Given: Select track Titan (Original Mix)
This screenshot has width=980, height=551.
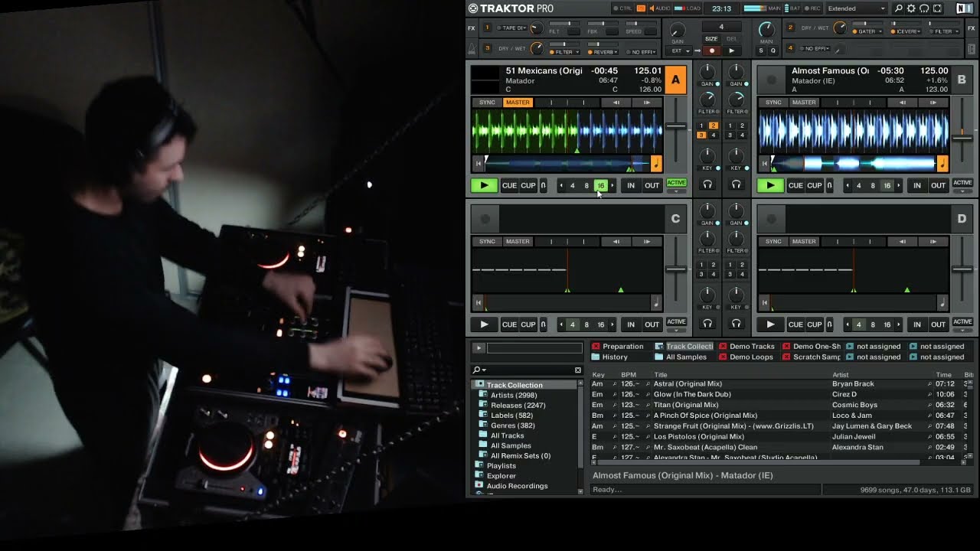Looking at the screenshot, I should [x=686, y=405].
